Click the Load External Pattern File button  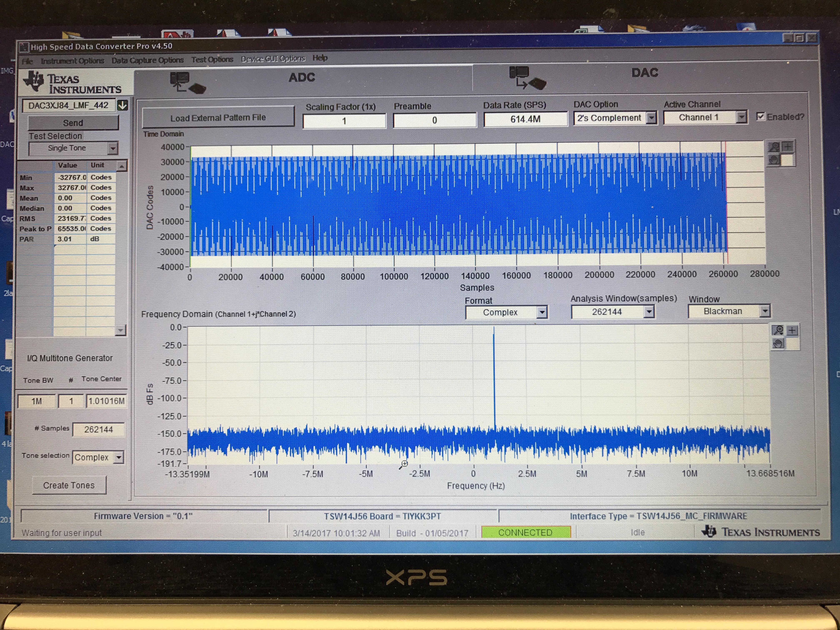[x=218, y=118]
